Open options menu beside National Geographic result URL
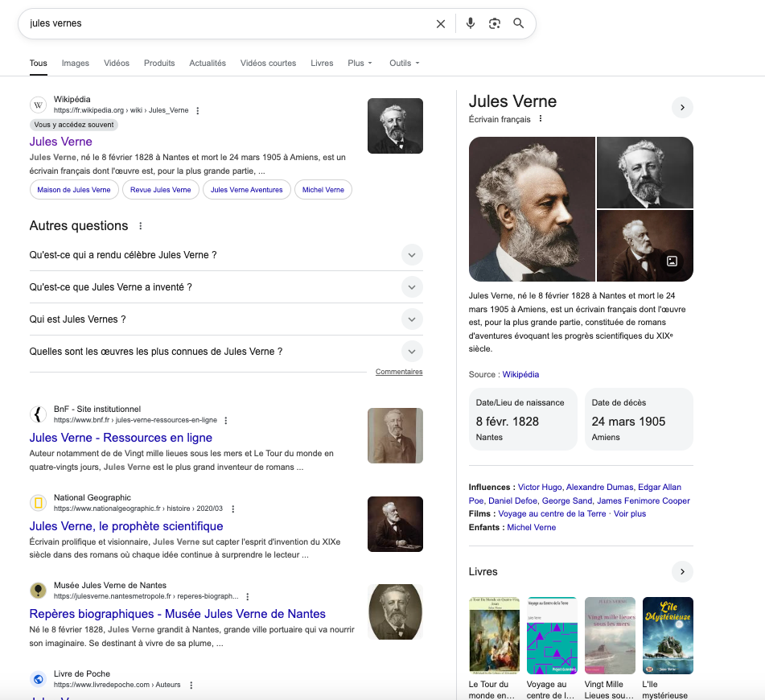The width and height of the screenshot is (765, 700). pos(233,509)
